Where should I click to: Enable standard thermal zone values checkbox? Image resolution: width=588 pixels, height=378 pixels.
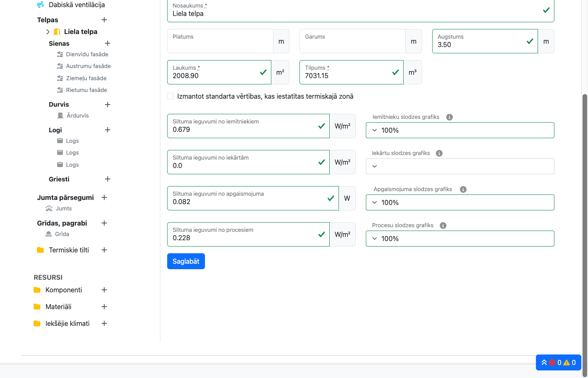(171, 96)
